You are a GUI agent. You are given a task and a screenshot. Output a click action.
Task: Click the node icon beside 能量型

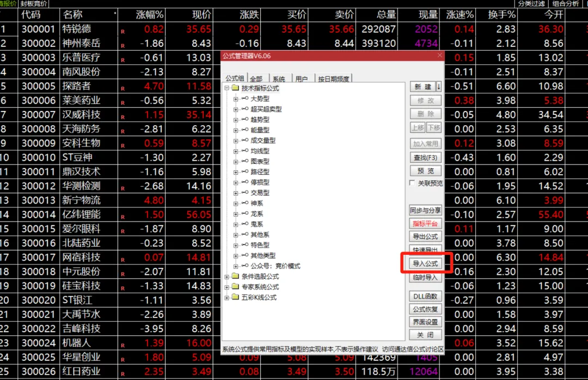click(244, 130)
